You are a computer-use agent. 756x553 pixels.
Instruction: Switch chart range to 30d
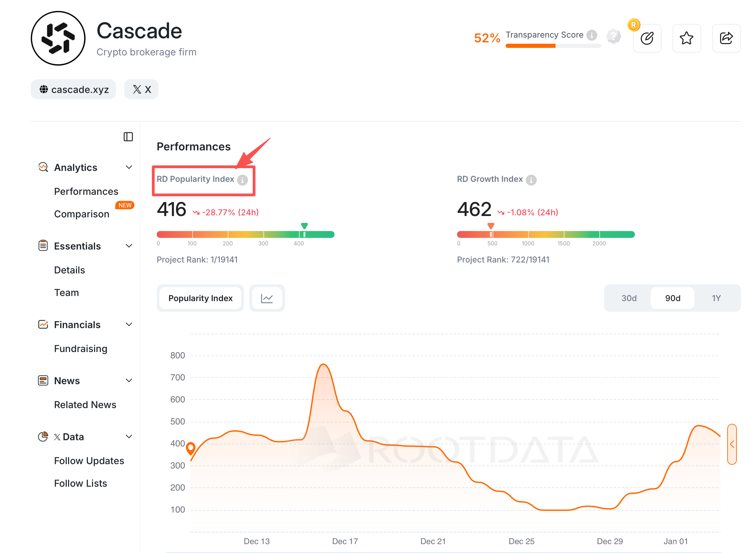(629, 298)
